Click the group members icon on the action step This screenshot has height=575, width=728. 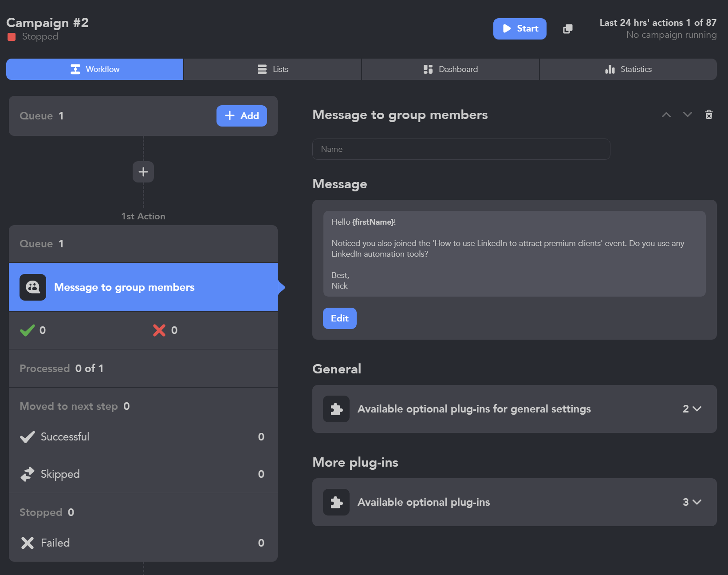click(33, 287)
